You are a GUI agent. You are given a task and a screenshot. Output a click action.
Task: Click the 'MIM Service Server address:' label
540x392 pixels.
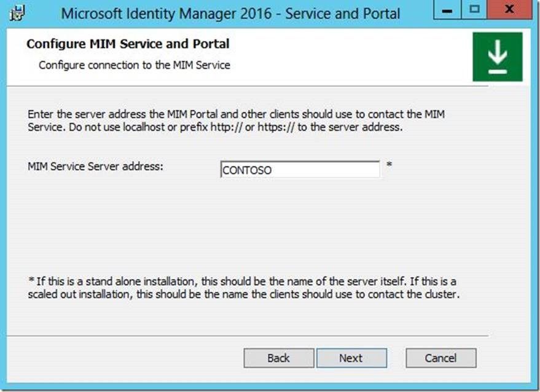(95, 167)
